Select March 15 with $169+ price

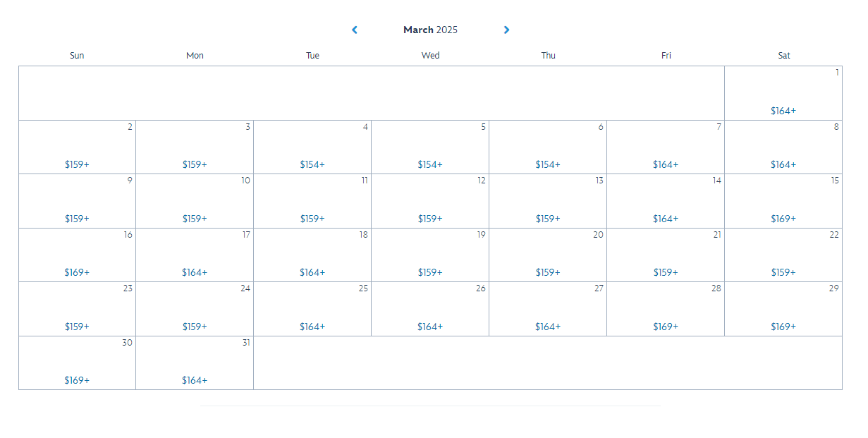(783, 201)
